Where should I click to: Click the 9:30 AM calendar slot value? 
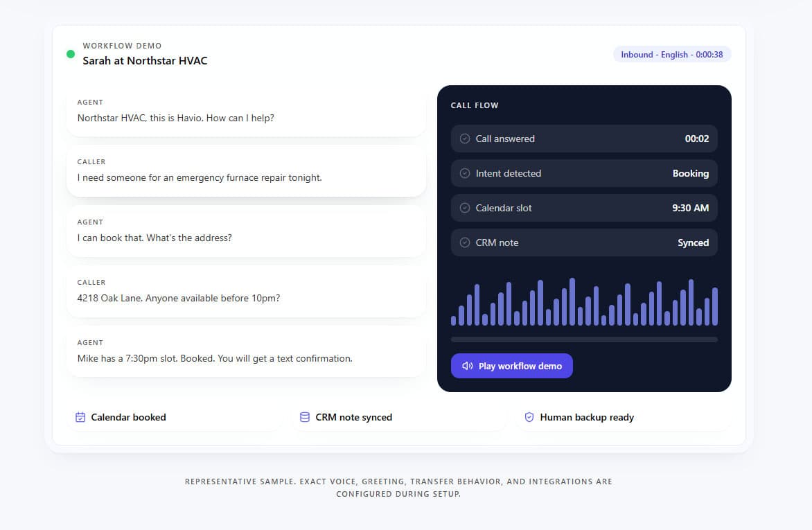tap(690, 208)
